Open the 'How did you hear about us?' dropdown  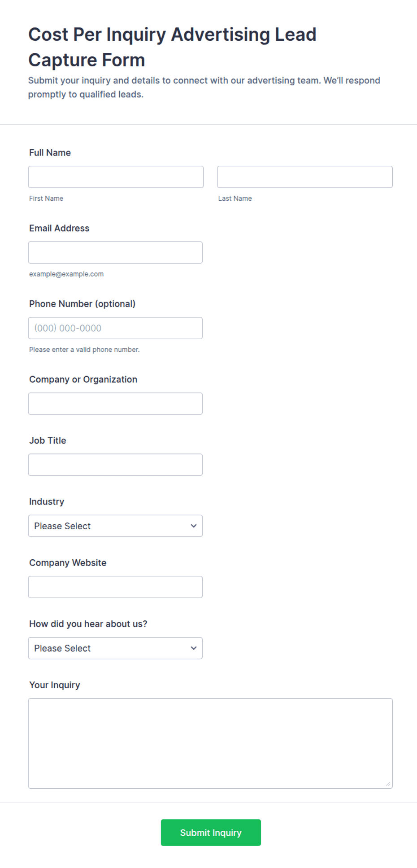[x=115, y=648]
